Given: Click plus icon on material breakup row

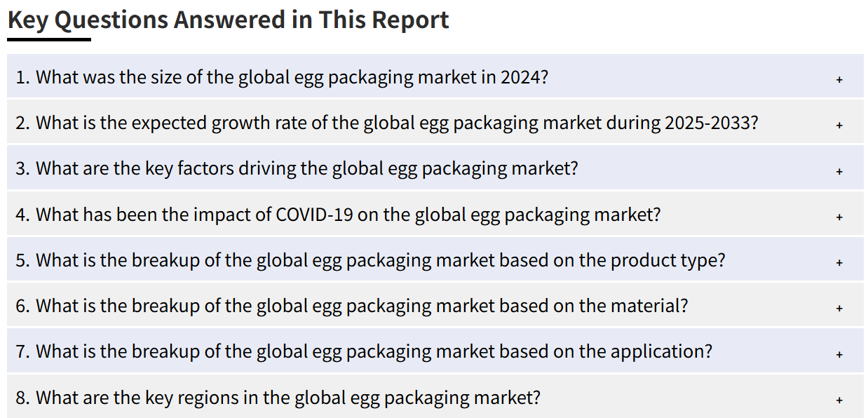Looking at the screenshot, I should click(x=839, y=309).
